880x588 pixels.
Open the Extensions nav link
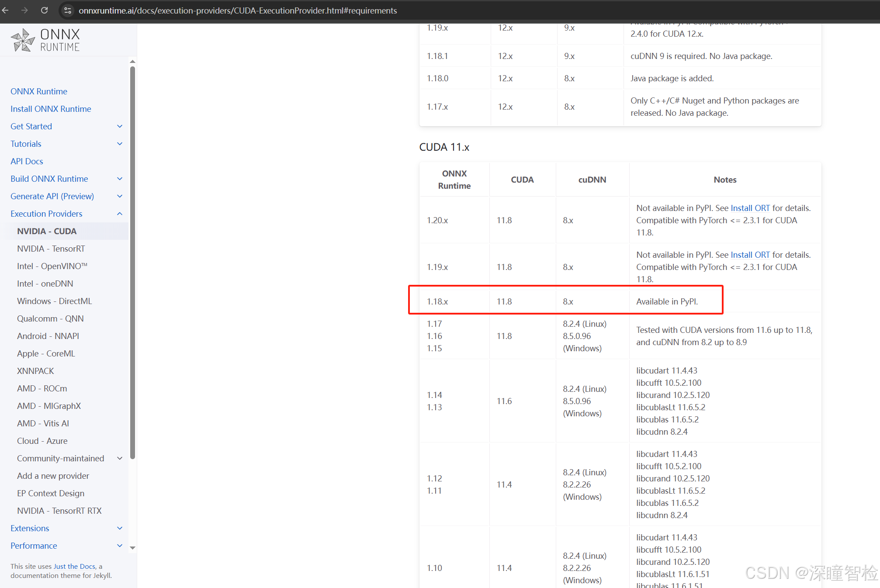pyautogui.click(x=30, y=528)
